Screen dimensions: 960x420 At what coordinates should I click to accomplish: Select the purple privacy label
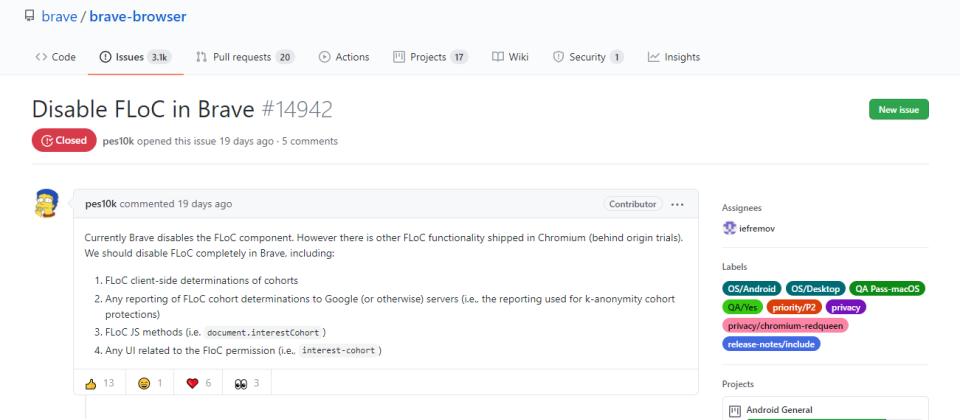[x=846, y=307]
